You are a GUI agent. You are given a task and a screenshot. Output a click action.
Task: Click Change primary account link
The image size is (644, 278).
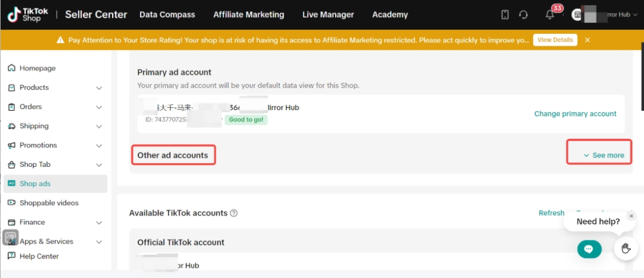click(575, 114)
